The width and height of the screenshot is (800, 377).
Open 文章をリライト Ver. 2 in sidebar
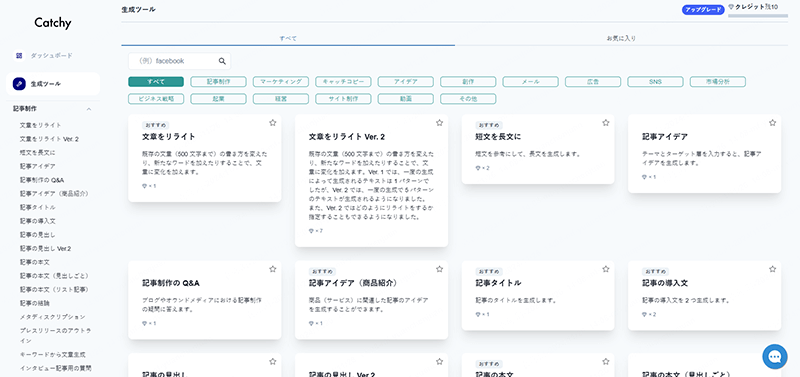click(x=49, y=139)
